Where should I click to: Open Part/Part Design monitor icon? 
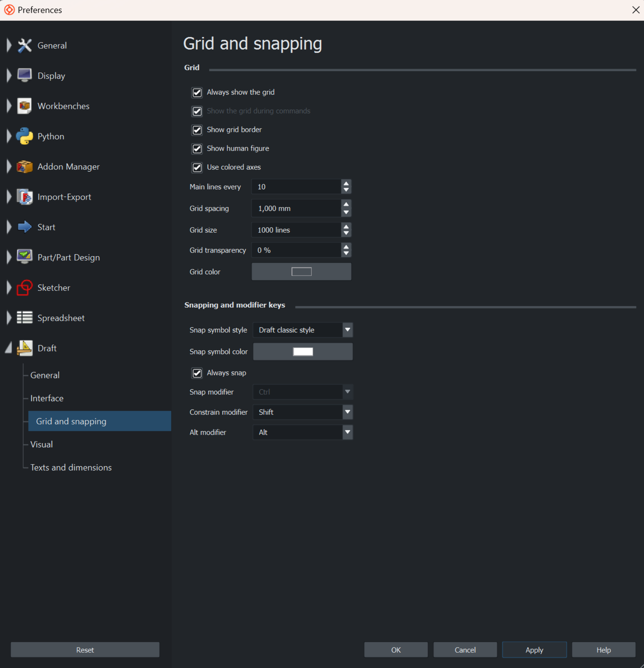tap(24, 257)
